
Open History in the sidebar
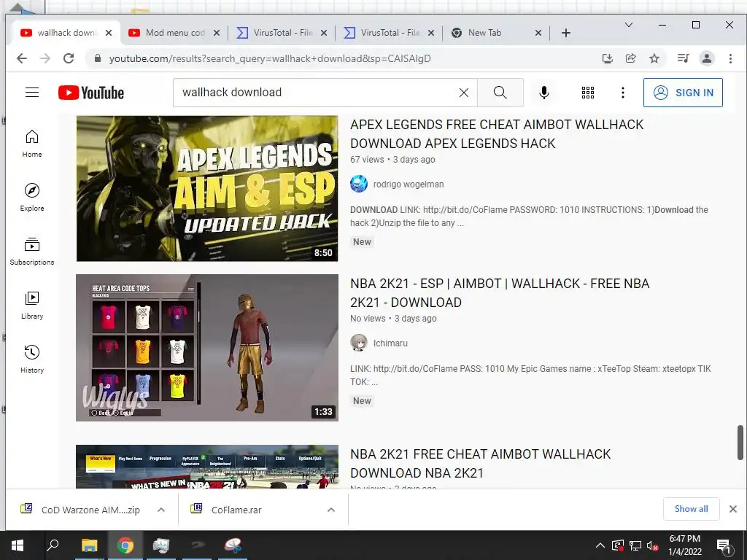tap(32, 359)
